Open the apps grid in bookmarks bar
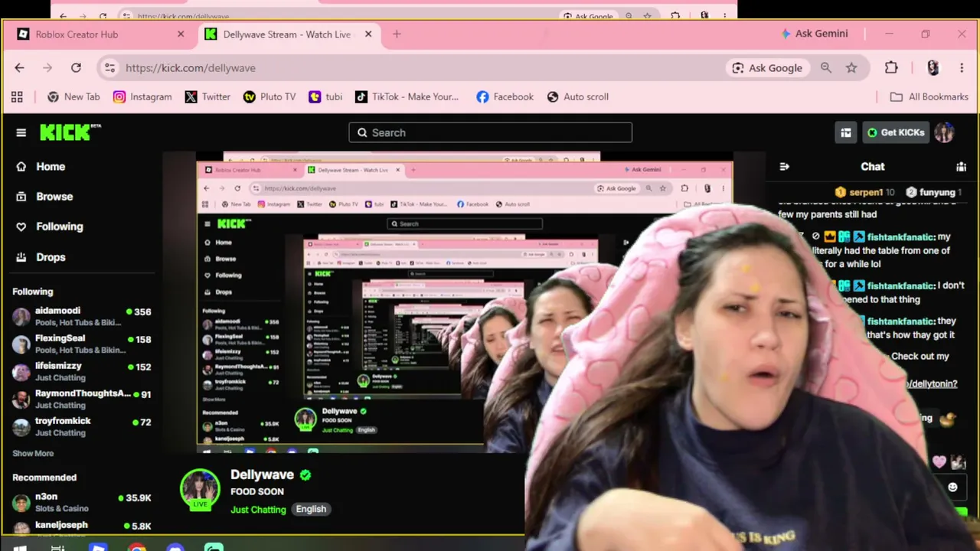The height and width of the screenshot is (551, 980). [17, 97]
